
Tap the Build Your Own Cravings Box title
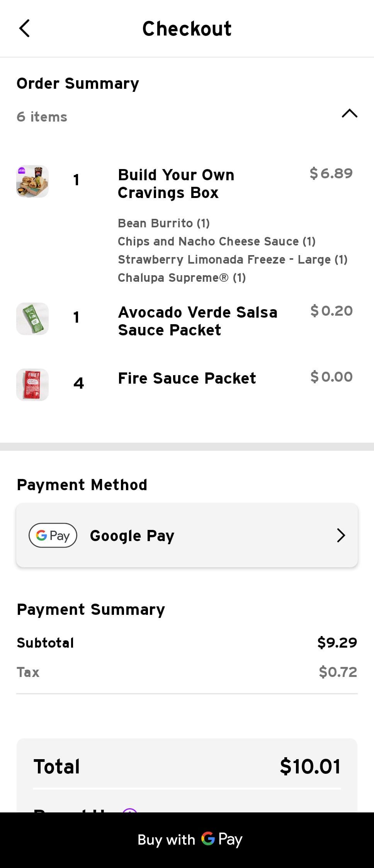(176, 184)
